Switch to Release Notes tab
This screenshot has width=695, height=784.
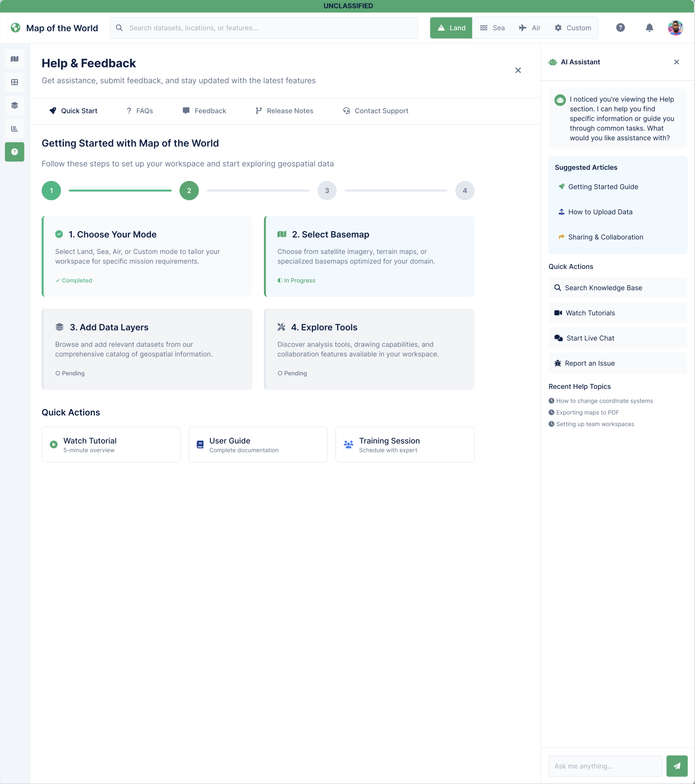point(284,111)
